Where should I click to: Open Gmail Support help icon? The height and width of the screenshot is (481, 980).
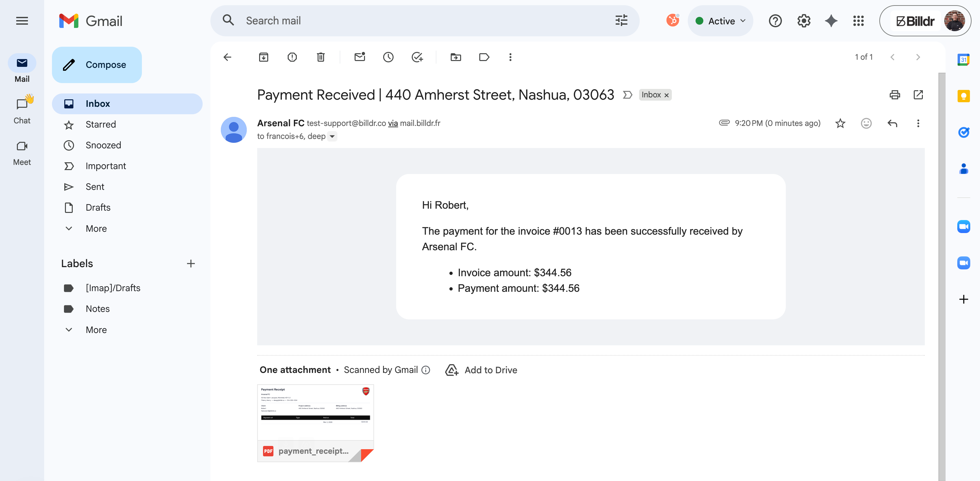[775, 21]
